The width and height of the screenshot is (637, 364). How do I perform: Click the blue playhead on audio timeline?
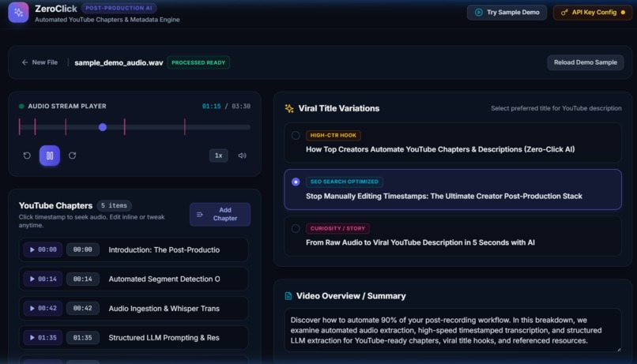point(103,127)
